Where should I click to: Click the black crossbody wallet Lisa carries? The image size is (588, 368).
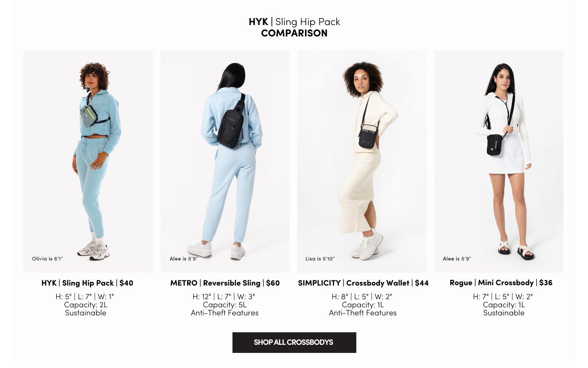[x=368, y=137]
